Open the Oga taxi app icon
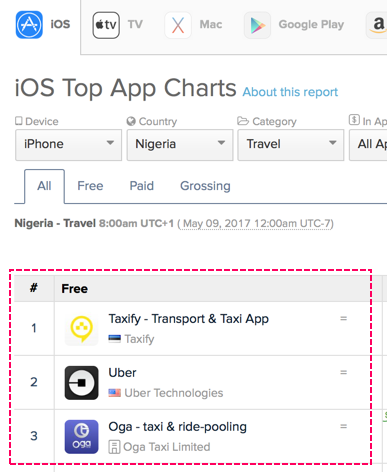This screenshot has width=387, height=472. tap(81, 437)
